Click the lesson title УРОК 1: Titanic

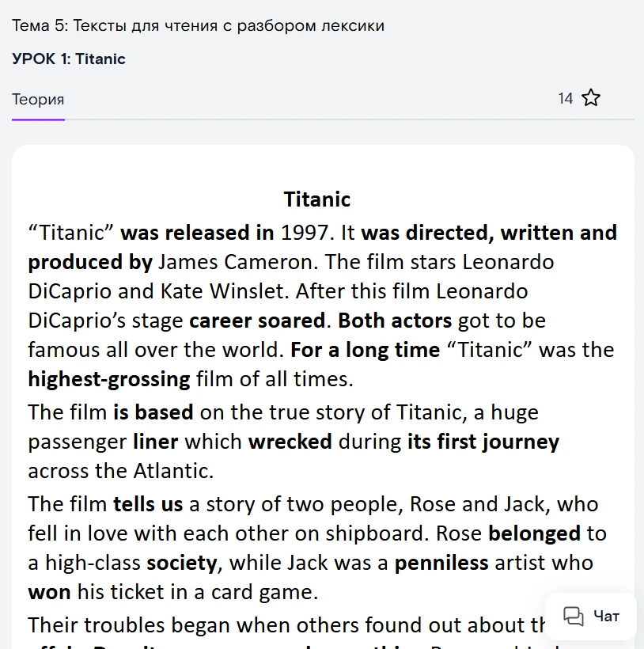[69, 59]
